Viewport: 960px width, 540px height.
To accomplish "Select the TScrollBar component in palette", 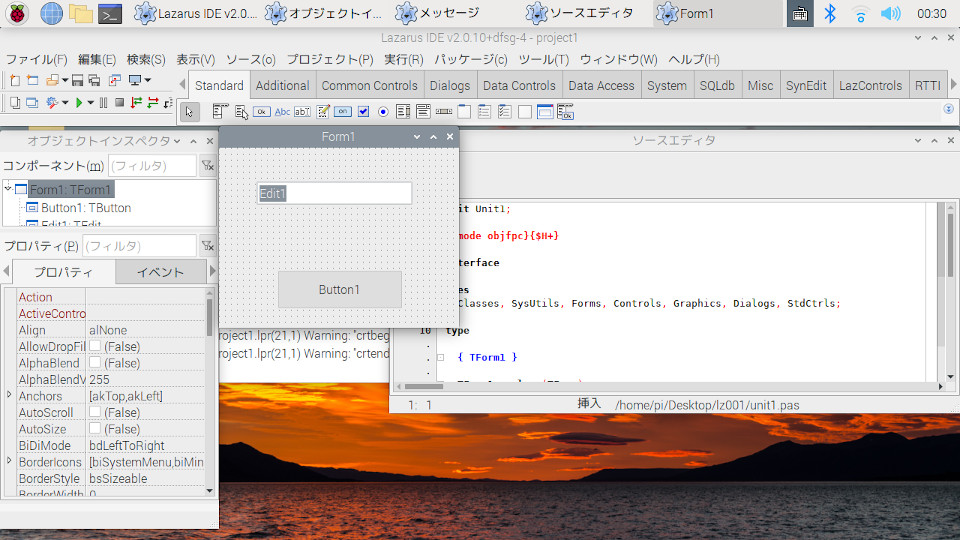I will 444,112.
